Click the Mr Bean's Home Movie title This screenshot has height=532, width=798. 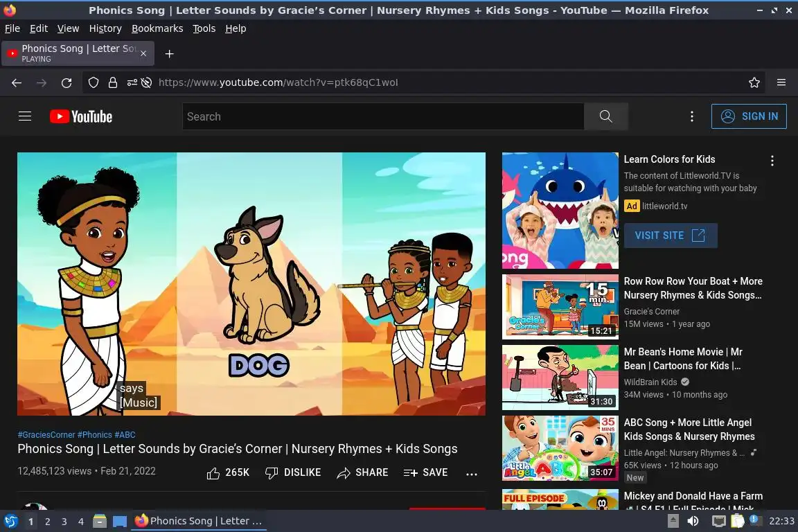[x=683, y=359]
